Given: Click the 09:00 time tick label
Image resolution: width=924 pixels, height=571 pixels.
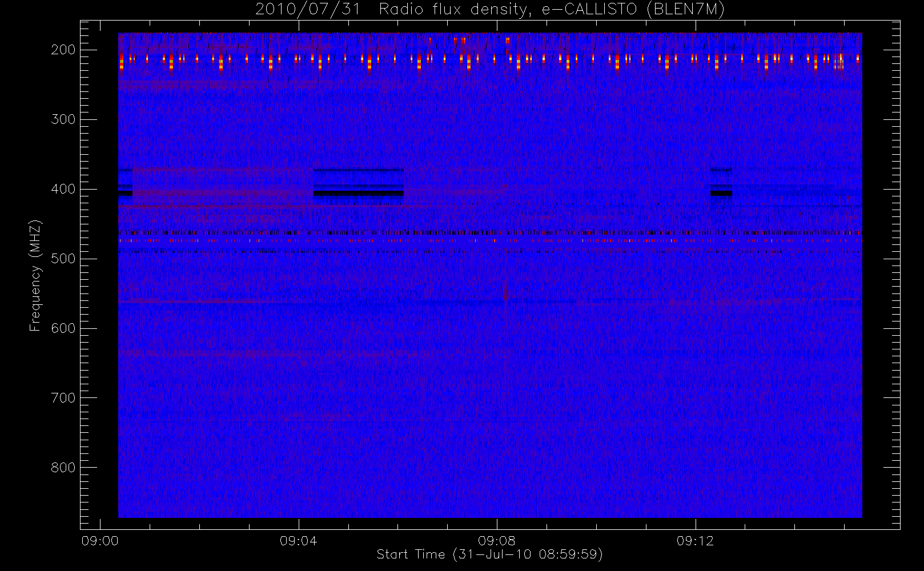Looking at the screenshot, I should click(100, 541).
